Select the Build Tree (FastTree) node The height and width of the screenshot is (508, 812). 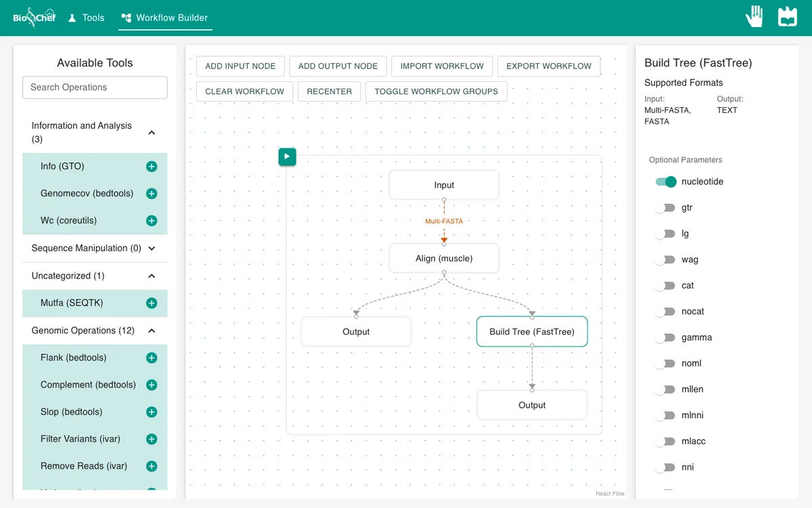[x=532, y=332]
